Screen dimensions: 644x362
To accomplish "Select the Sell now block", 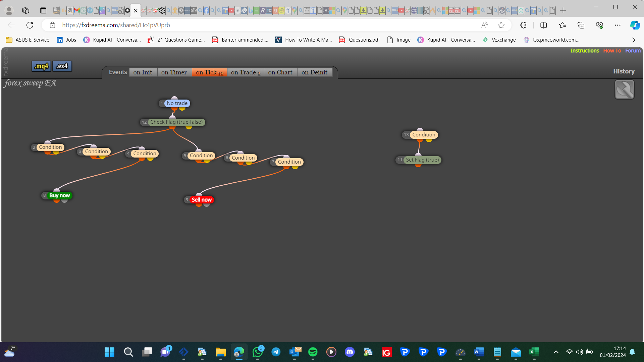I will [202, 200].
